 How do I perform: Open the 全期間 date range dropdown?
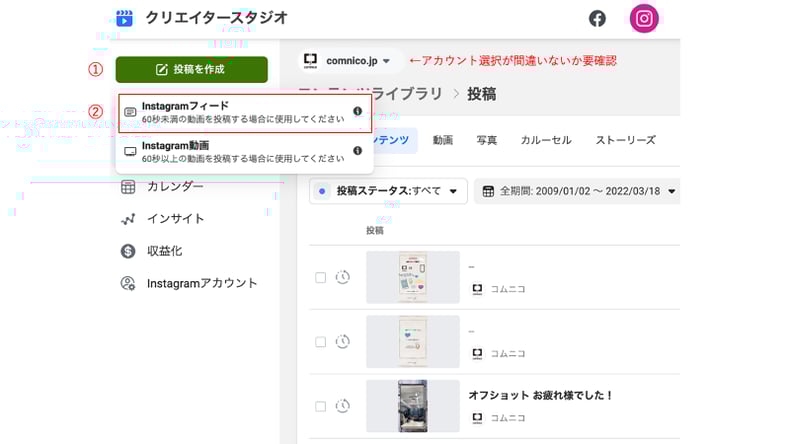click(577, 191)
